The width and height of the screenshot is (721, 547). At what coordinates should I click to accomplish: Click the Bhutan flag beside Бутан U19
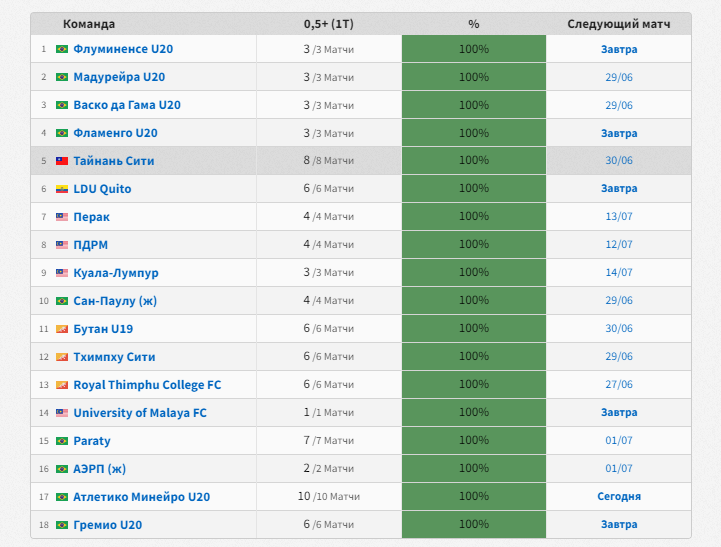[62, 329]
